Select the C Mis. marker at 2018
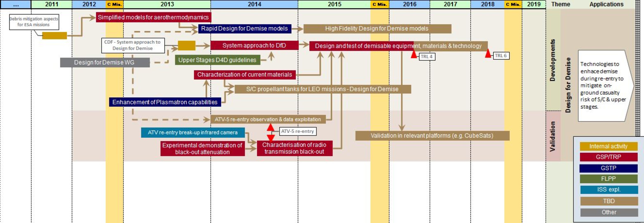 click(513, 4)
